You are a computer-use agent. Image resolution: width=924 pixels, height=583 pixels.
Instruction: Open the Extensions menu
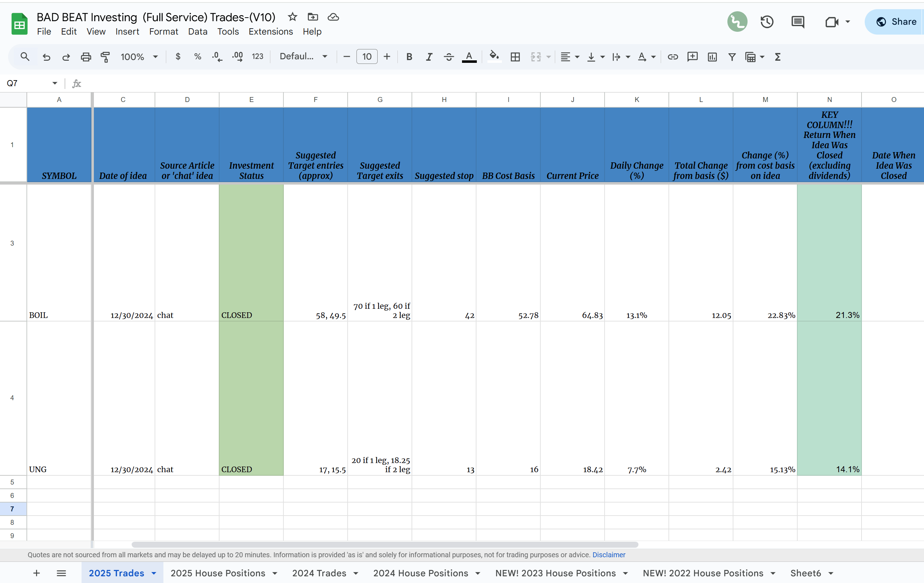click(x=270, y=31)
